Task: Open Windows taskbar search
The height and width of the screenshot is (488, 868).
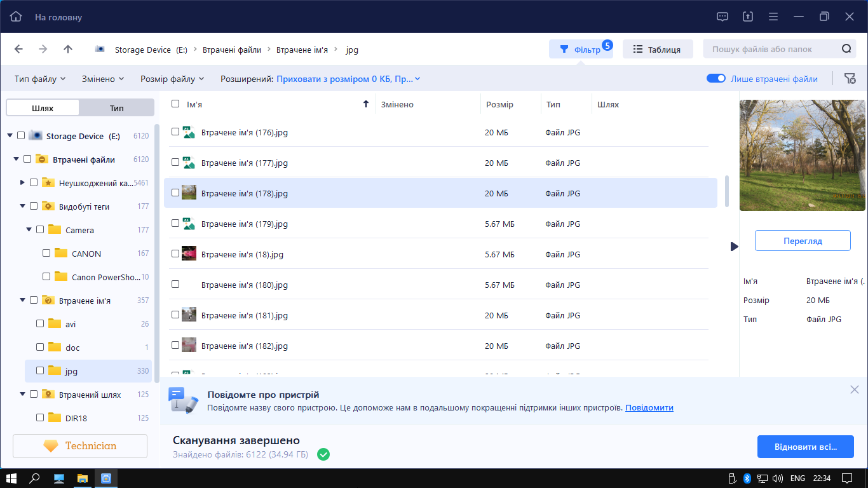Action: pos(35,478)
